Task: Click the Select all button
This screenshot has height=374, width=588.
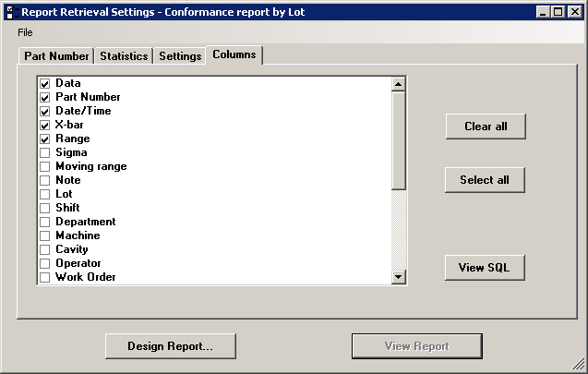Action: click(485, 180)
